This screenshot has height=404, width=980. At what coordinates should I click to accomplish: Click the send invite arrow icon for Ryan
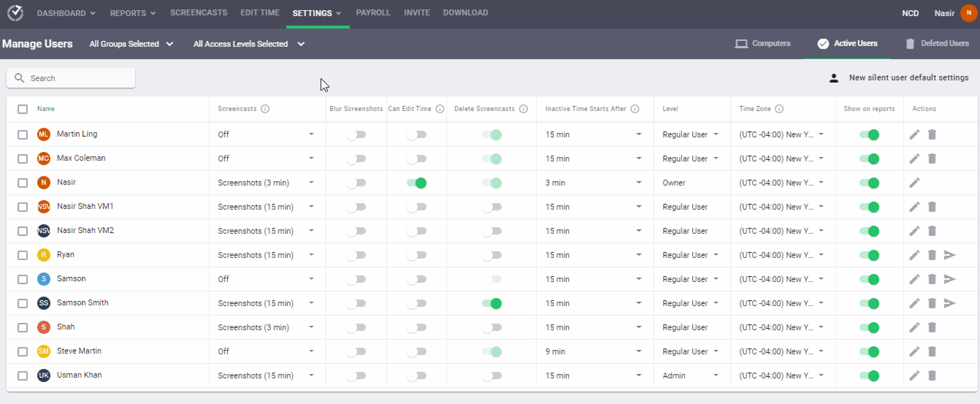950,255
